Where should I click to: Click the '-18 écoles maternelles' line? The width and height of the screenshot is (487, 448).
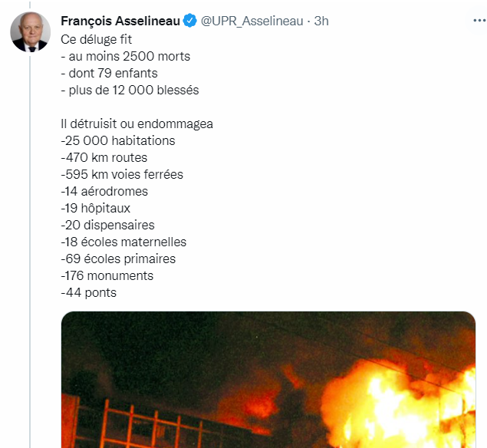click(x=123, y=242)
